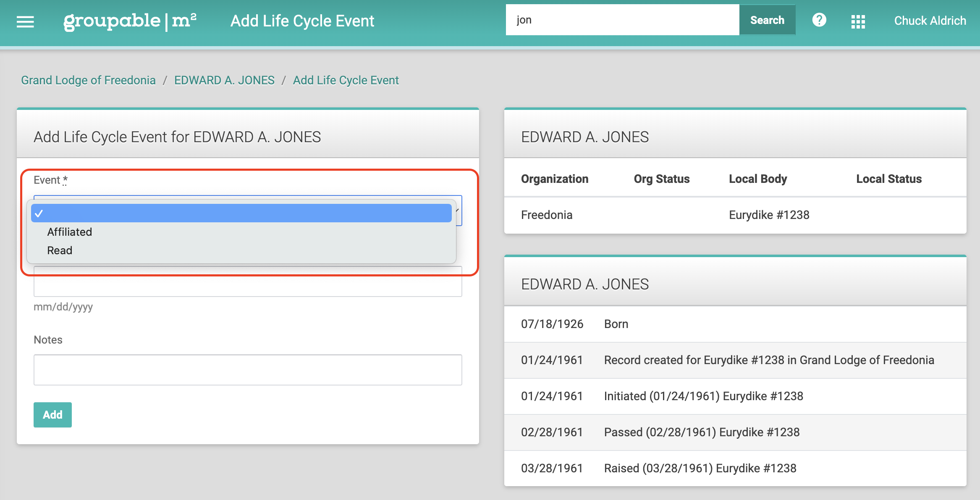Open the Chuck Aldrich user menu
Screen dimensions: 980x500
pyautogui.click(x=930, y=21)
